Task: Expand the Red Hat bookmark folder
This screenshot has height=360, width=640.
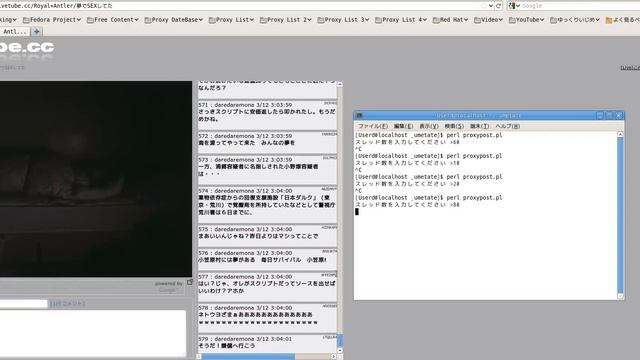Action: coord(451,20)
